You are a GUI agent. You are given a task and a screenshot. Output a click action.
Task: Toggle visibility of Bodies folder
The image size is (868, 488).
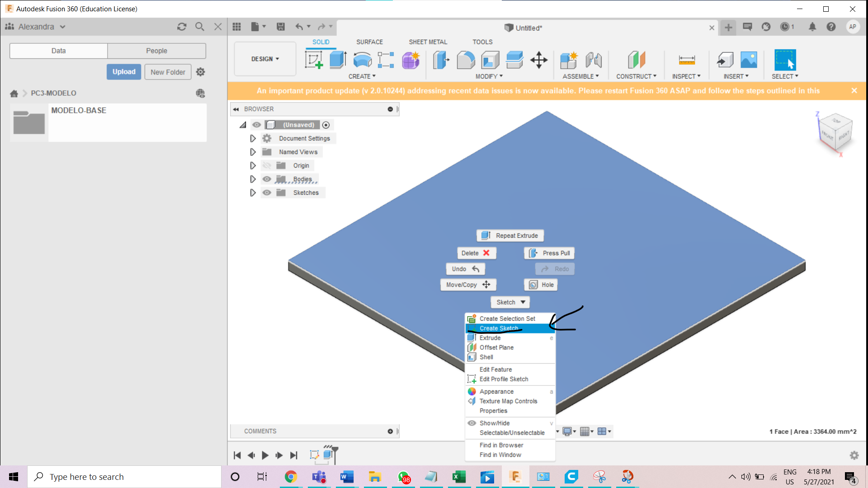(267, 179)
